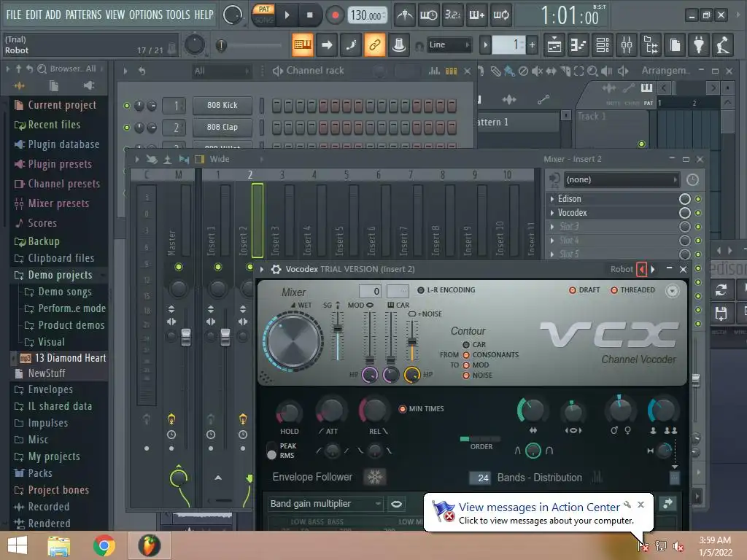
Task: Click the Vocodex gear settings icon
Action: (276, 270)
